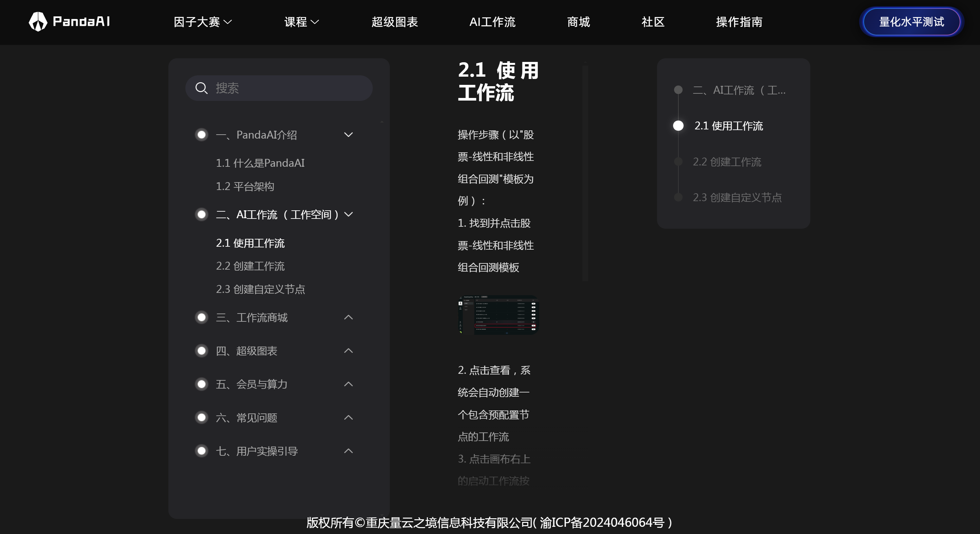This screenshot has height=534, width=980.
Task: Open 1.1 什么是PandaAI in the sidebar
Action: point(260,163)
